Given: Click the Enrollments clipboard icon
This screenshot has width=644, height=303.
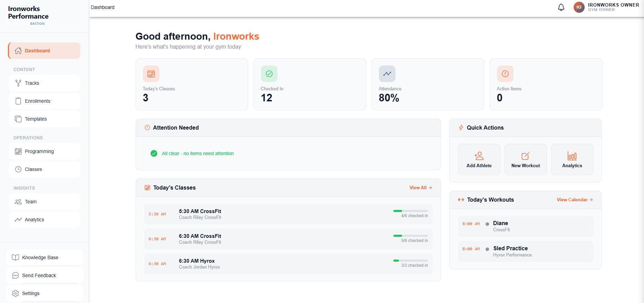Looking at the screenshot, I should pos(18,101).
